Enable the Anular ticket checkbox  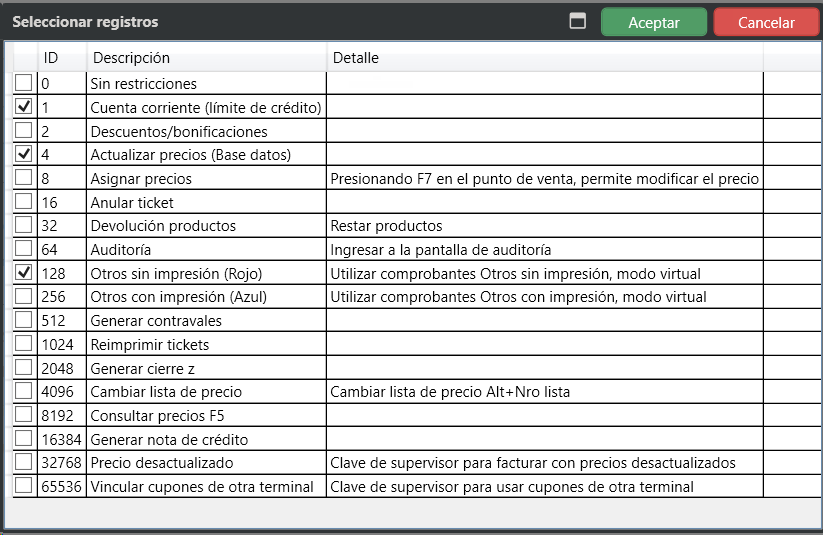[x=23, y=202]
